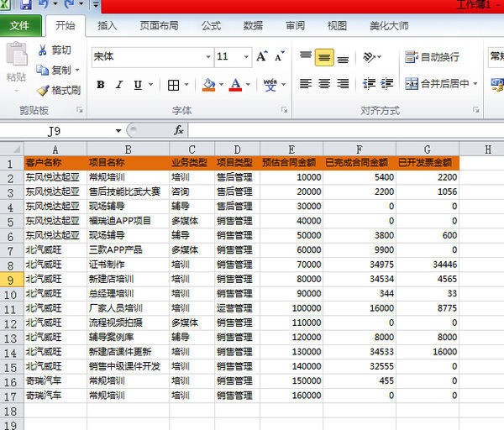The image size is (504, 430).
Task: Expand the Name Box dropdown arrow
Action: pyautogui.click(x=118, y=131)
